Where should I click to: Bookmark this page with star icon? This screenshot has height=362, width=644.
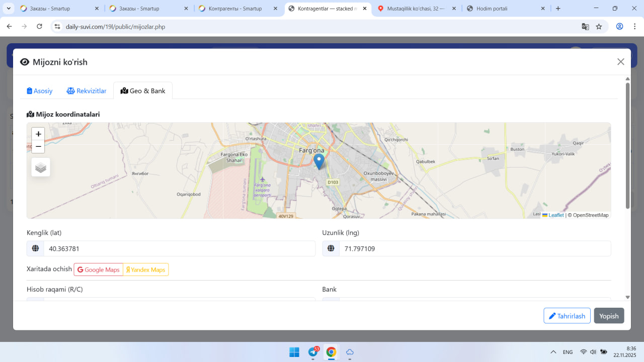coord(599,27)
